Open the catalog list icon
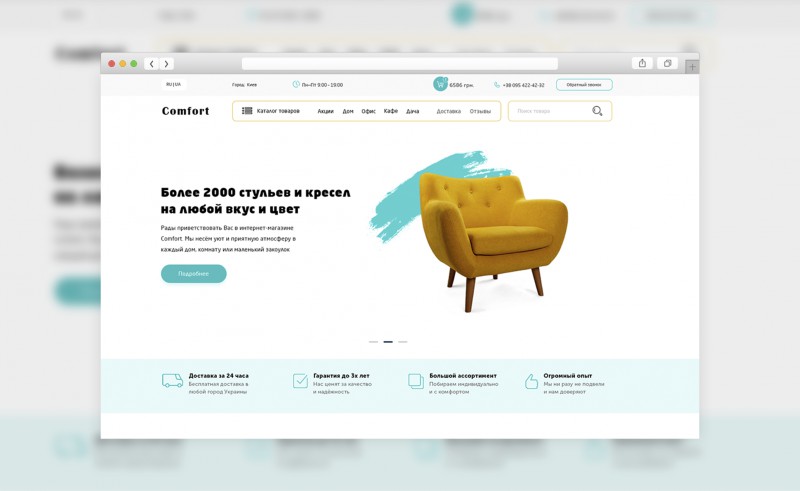The width and height of the screenshot is (800, 491). pos(247,111)
